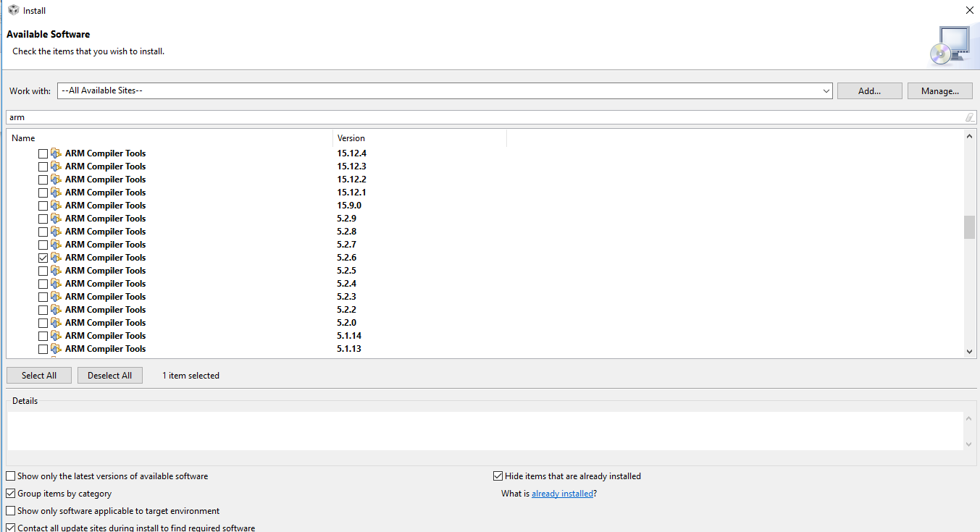980x532 pixels.
Task: Click software list scrollbar down arrow
Action: tap(970, 352)
